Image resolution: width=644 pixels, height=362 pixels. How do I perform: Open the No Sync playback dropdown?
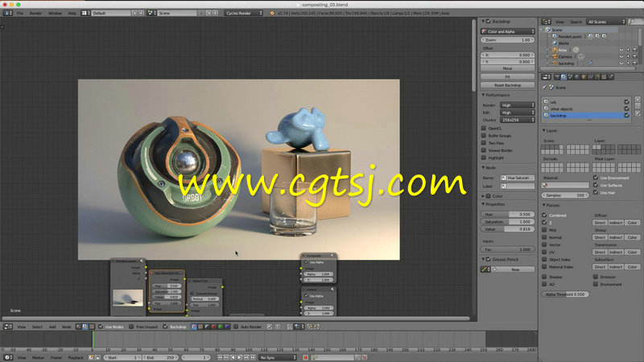277,357
